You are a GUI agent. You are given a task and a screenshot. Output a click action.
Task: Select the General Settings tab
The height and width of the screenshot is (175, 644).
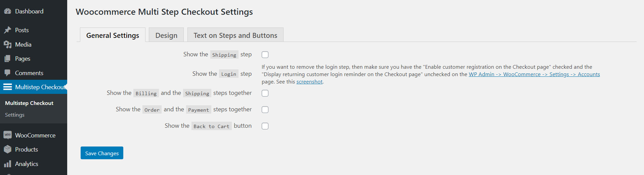point(113,35)
